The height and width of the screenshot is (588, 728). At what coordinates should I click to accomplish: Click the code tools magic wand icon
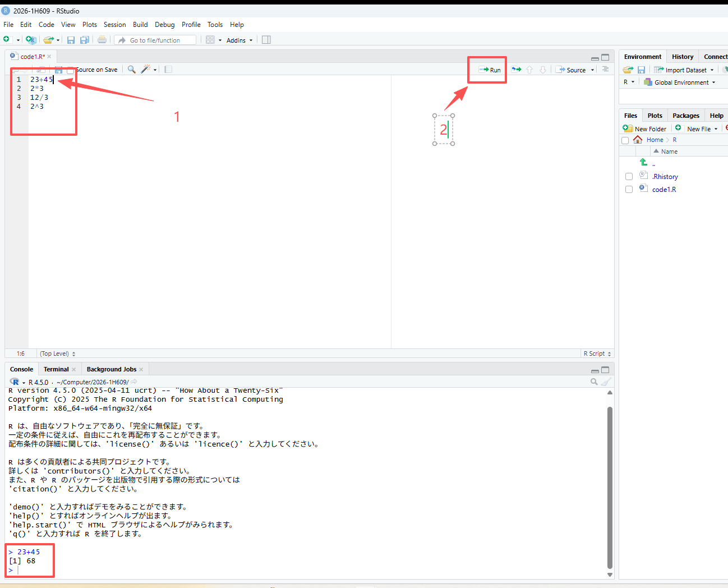[146, 70]
